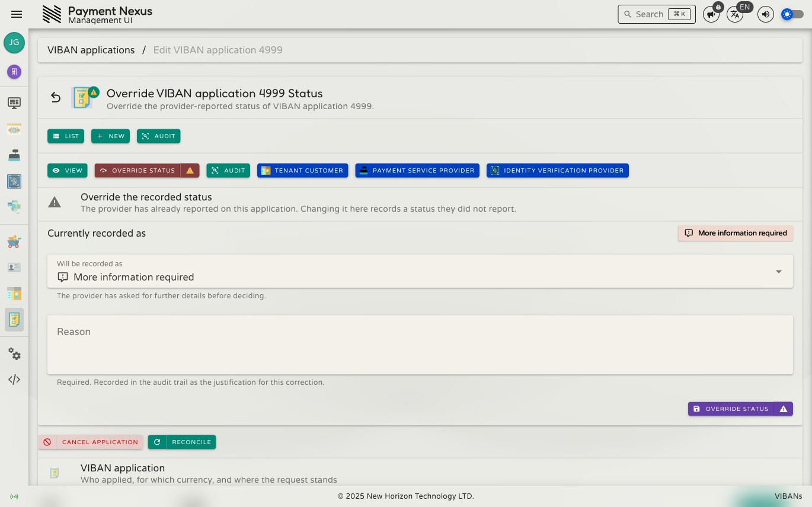Go to the VIBAN applications breadcrumb
This screenshot has height=507, width=812.
pos(91,50)
